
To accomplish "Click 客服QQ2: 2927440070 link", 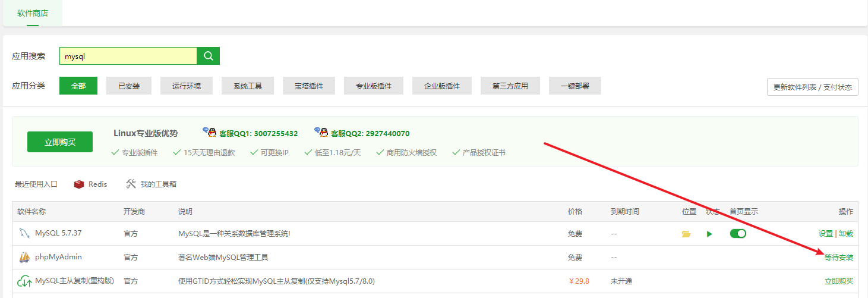I will pyautogui.click(x=370, y=133).
